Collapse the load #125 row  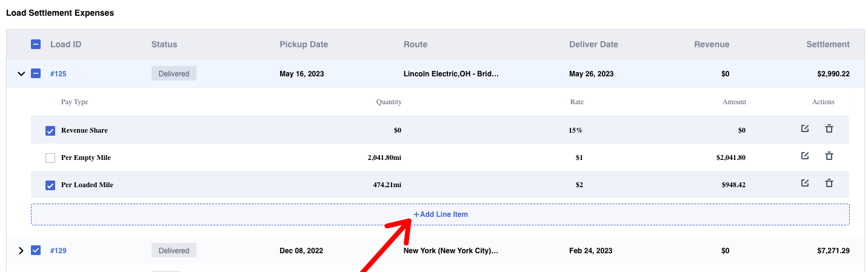(x=21, y=74)
